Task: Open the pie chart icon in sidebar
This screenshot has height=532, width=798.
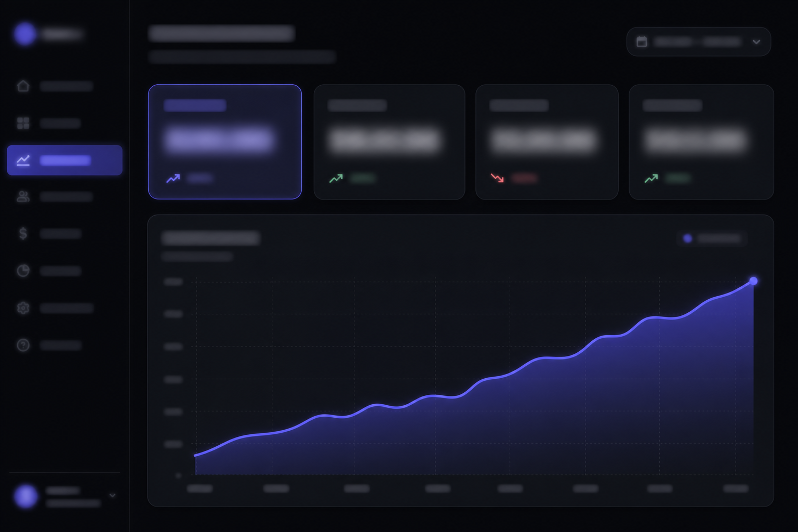Action: (23, 271)
